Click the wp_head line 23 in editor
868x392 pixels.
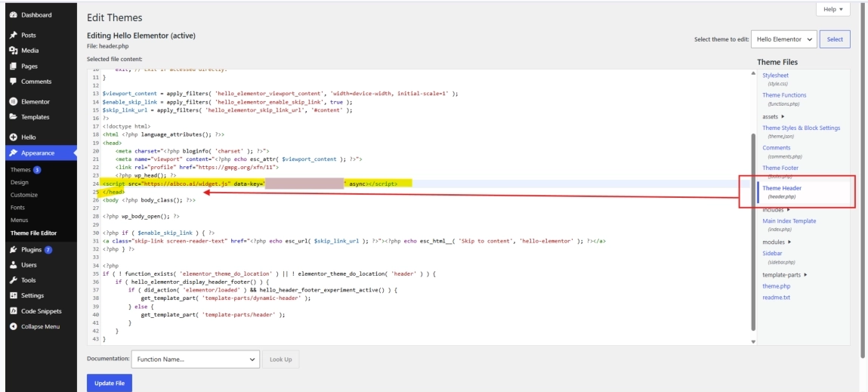click(146, 175)
